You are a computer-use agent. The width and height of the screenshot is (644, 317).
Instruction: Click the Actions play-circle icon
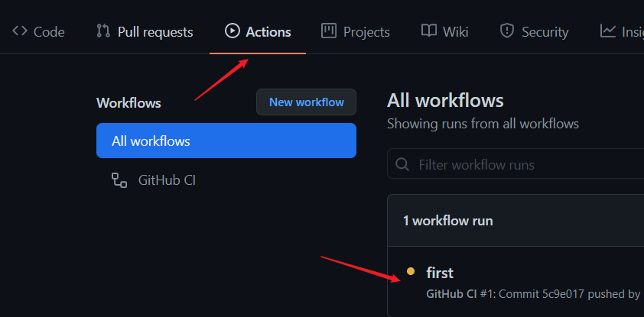(x=232, y=31)
